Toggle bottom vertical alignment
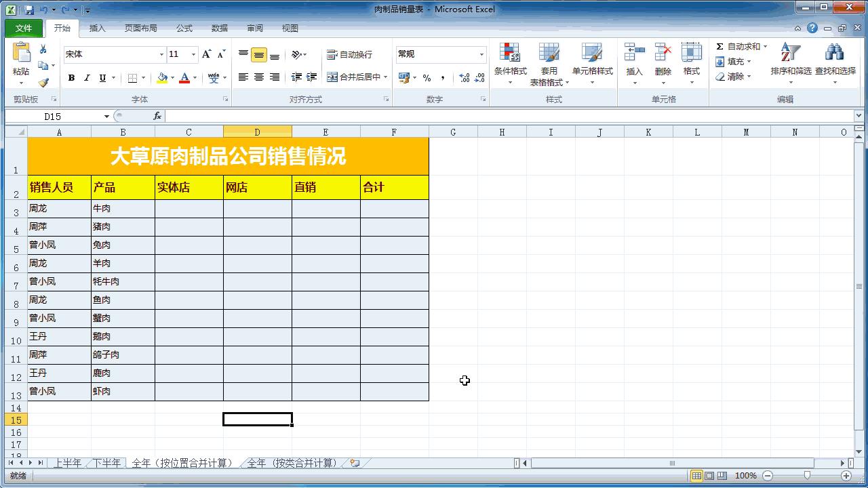The height and width of the screenshot is (488, 868). coord(275,55)
